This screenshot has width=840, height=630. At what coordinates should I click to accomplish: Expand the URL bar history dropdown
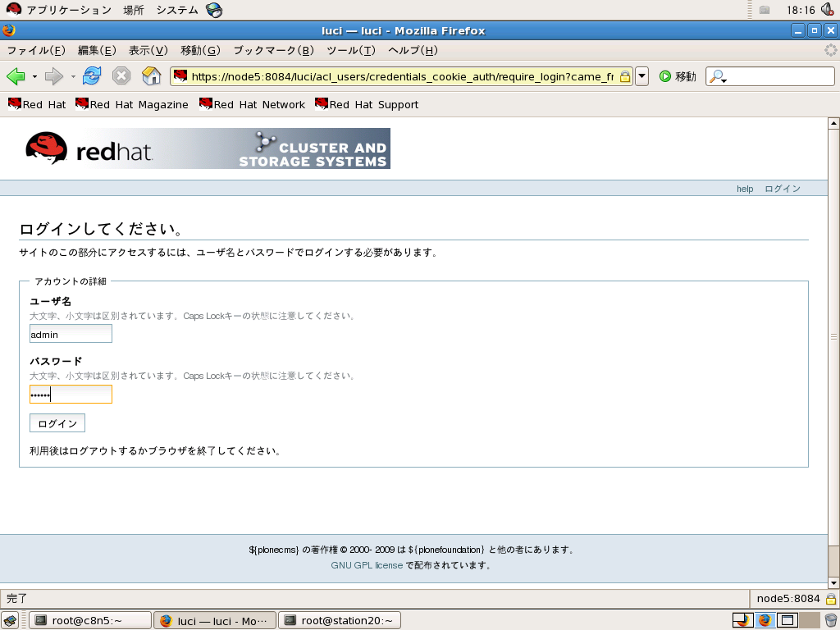(641, 76)
